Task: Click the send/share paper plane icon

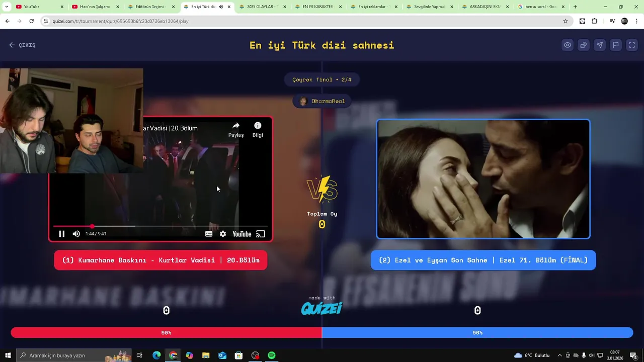Action: tap(600, 45)
